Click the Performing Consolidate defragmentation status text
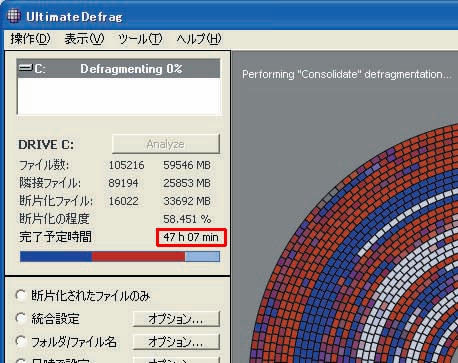The height and width of the screenshot is (363, 458). pyautogui.click(x=347, y=74)
